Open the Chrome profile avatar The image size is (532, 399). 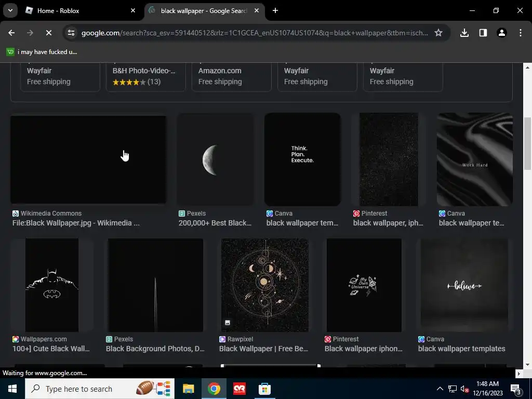click(502, 33)
